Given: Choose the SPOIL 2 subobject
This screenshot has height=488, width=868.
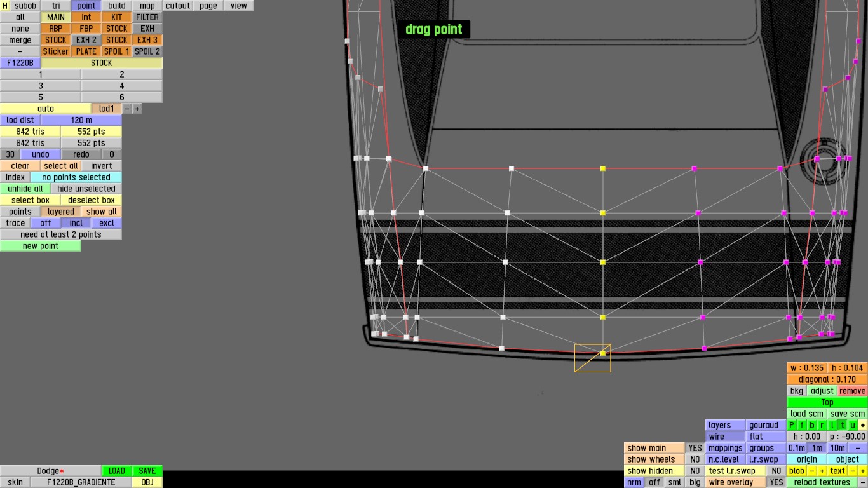Looking at the screenshot, I should [x=147, y=51].
